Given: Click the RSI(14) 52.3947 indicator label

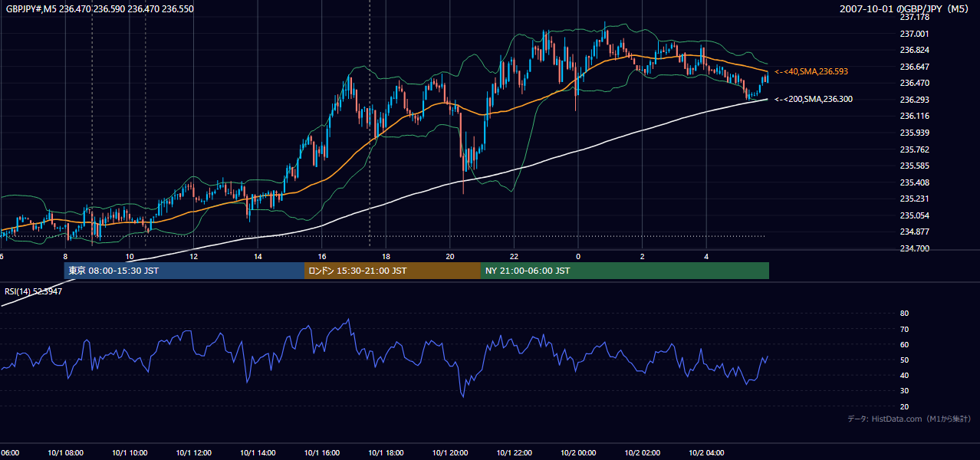Looking at the screenshot, I should pos(34,291).
